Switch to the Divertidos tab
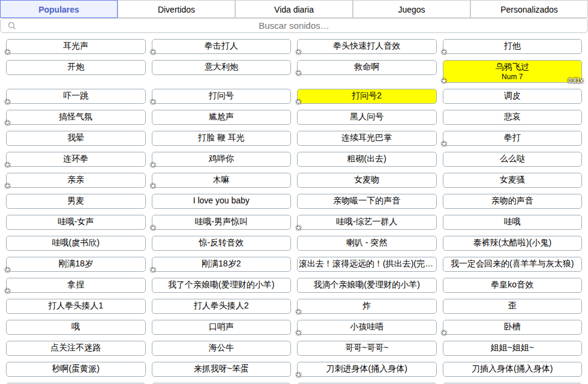Image resolution: width=588 pixels, height=384 pixels. point(176,10)
